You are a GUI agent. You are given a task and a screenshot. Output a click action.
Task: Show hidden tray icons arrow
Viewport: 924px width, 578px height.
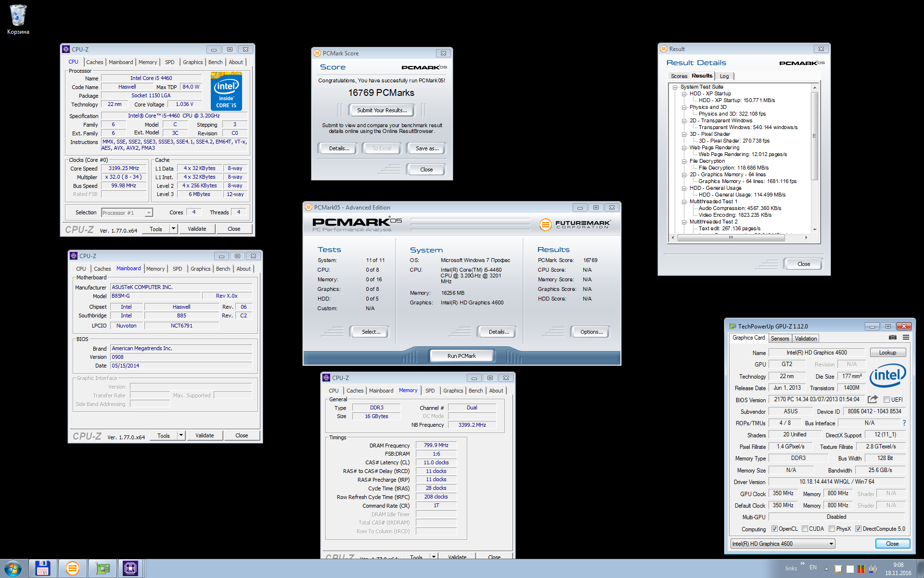point(827,568)
